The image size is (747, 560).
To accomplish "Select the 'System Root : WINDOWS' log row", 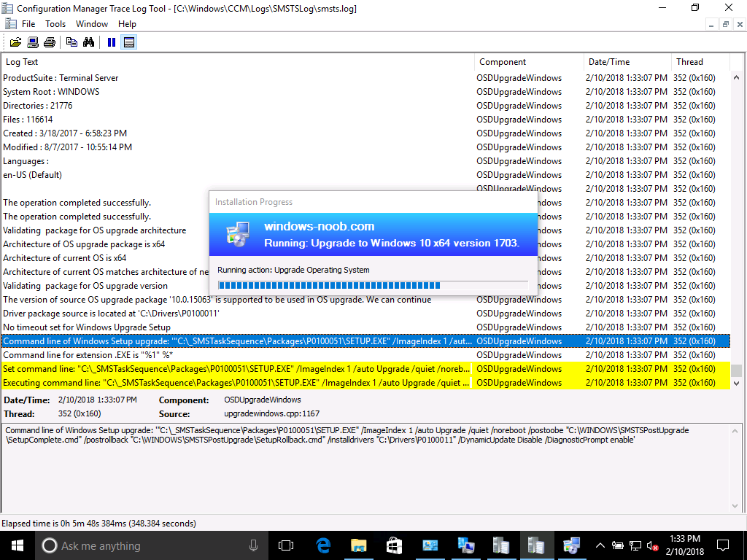I will (x=365, y=91).
